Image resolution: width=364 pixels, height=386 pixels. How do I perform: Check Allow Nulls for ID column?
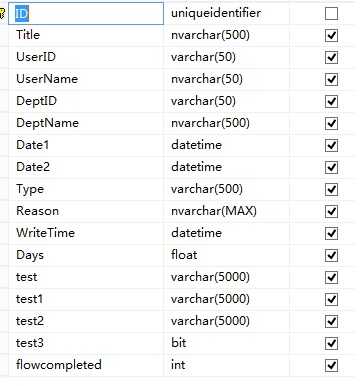click(331, 14)
